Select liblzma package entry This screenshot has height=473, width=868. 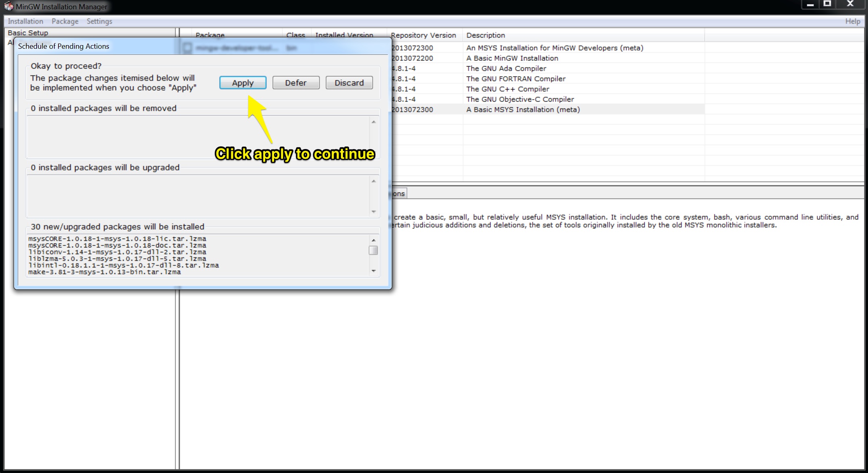click(x=115, y=258)
